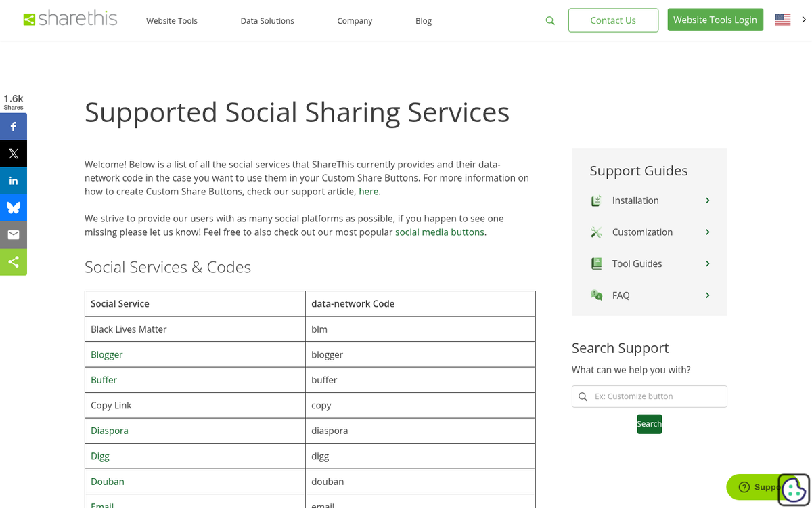
Task: Click the Contact Us button
Action: point(613,20)
